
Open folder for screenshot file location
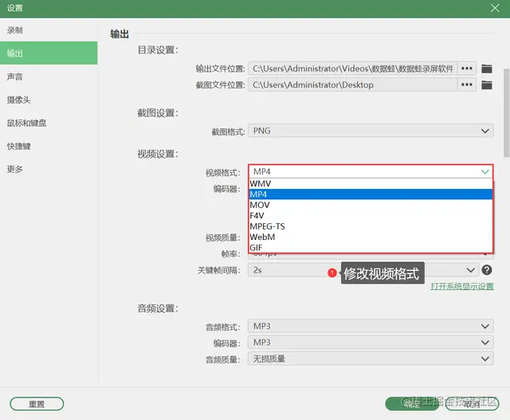[487, 85]
